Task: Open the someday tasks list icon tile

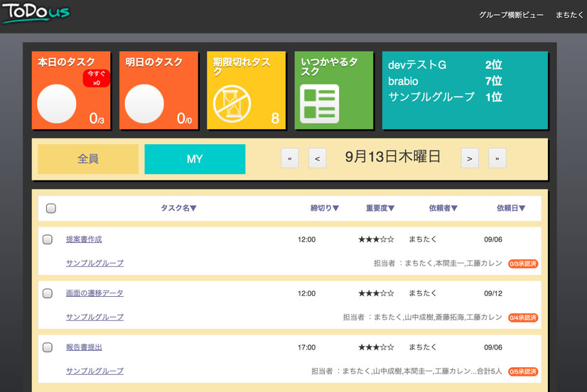Action: click(319, 104)
